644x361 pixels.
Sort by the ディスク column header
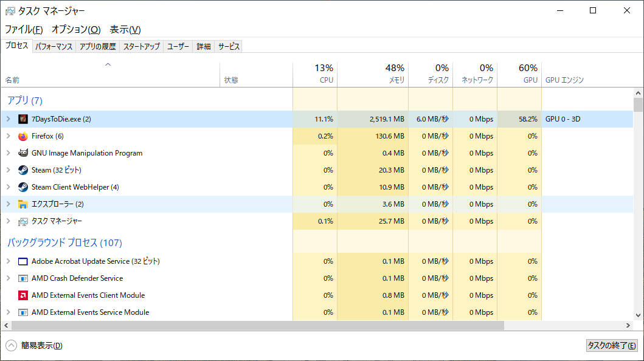(431, 75)
